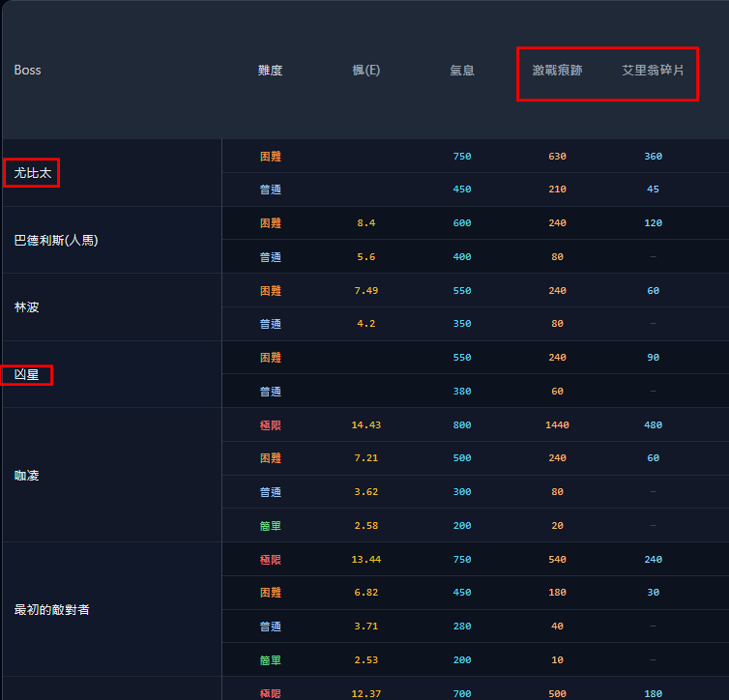Click 750 氣息 in 尤比太 困難 row

point(462,157)
